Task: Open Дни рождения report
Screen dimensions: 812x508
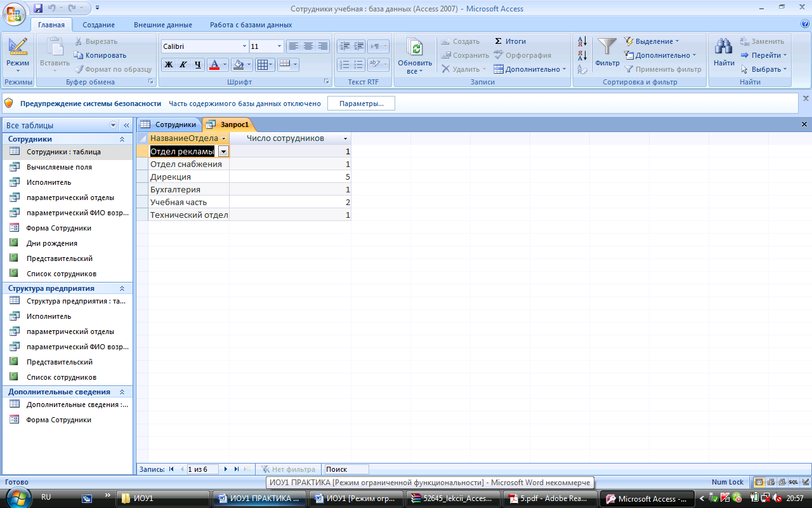Action: [67, 243]
